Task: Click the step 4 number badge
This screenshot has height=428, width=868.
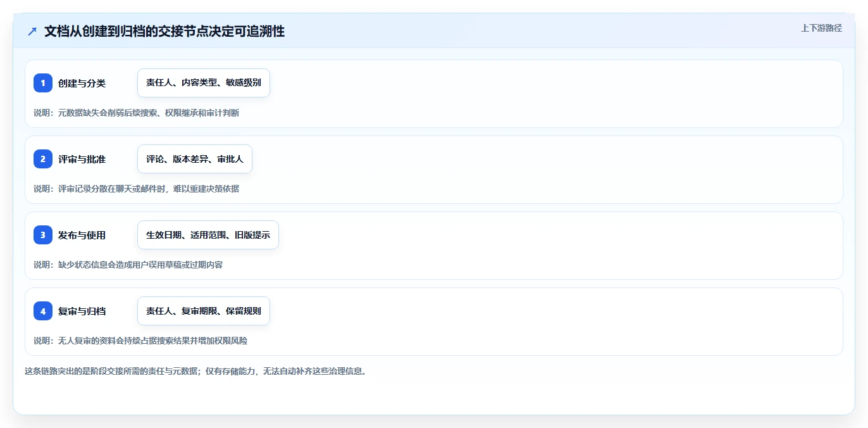Action: tap(43, 311)
